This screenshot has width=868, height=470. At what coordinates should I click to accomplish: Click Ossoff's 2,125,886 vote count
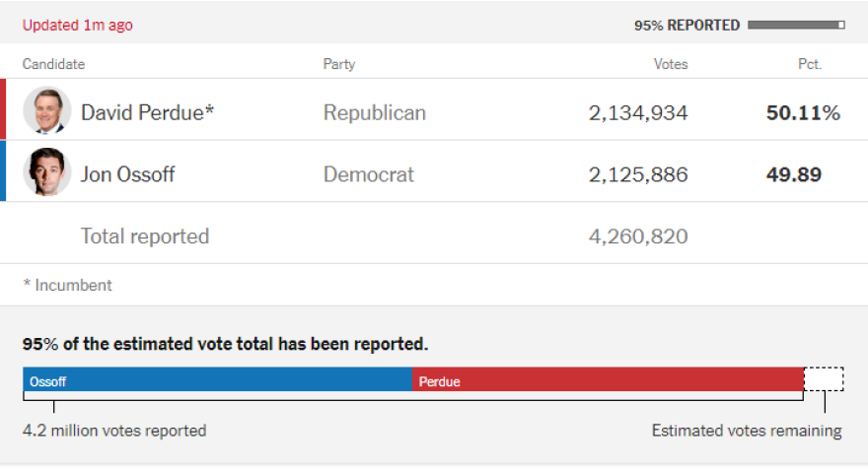[x=638, y=174]
